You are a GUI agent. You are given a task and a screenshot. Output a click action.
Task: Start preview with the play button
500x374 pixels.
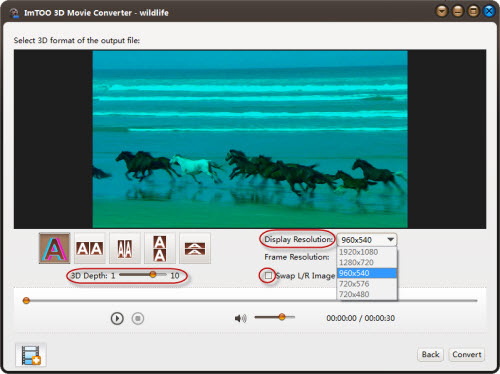(117, 318)
